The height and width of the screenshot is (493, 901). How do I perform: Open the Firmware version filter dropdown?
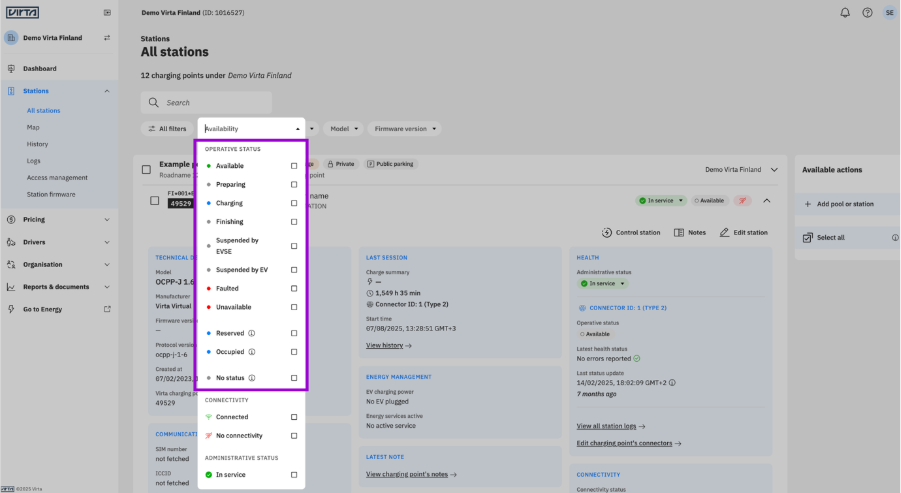(405, 129)
